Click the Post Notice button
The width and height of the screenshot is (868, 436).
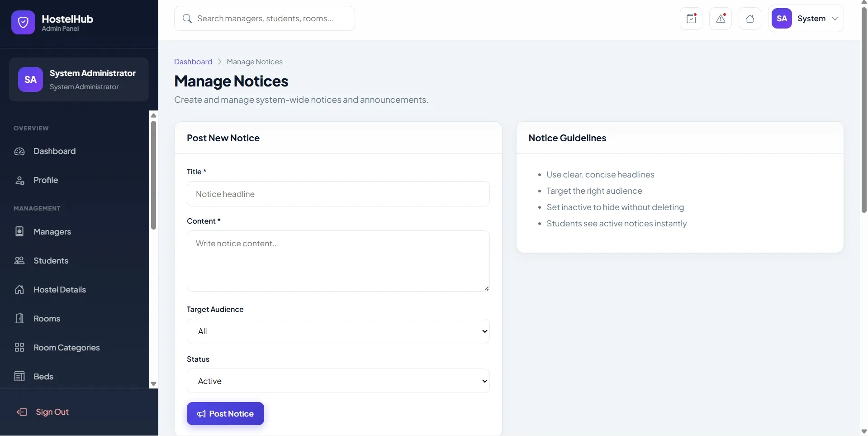click(225, 414)
